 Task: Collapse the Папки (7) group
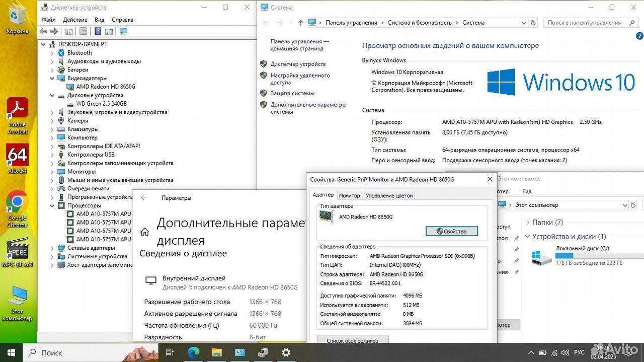click(x=528, y=223)
